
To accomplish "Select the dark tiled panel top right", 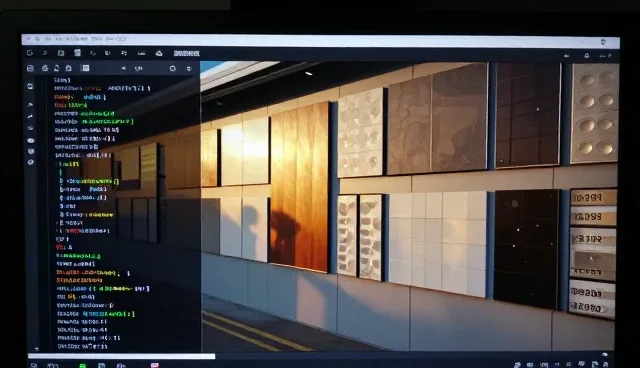I will pos(528,115).
